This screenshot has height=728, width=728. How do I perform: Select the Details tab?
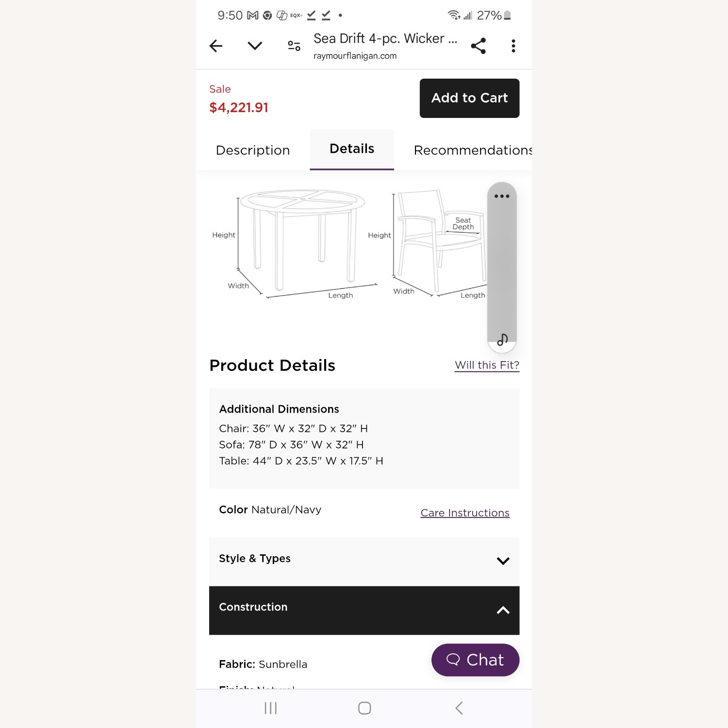click(352, 149)
